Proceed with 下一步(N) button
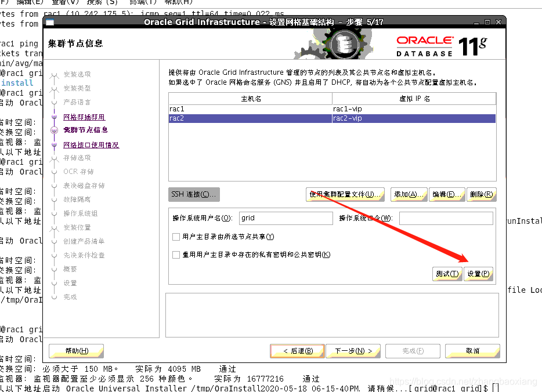The image size is (542, 392). coord(353,351)
